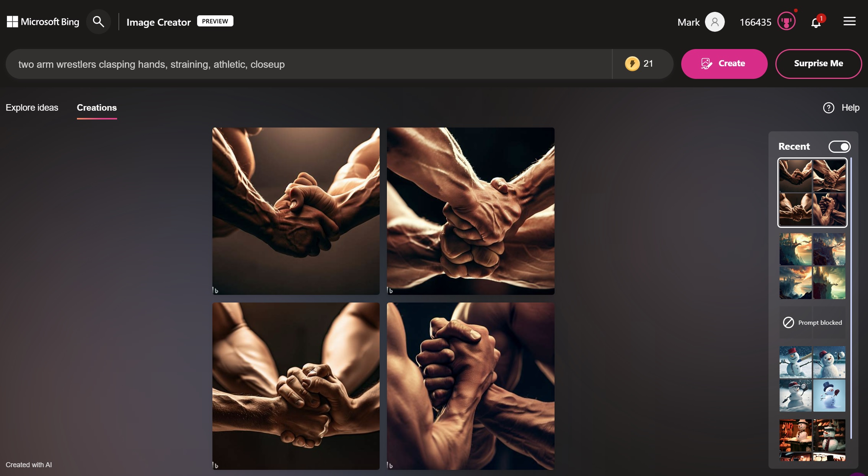Click the arm wrestlers prompt input field

coord(310,63)
